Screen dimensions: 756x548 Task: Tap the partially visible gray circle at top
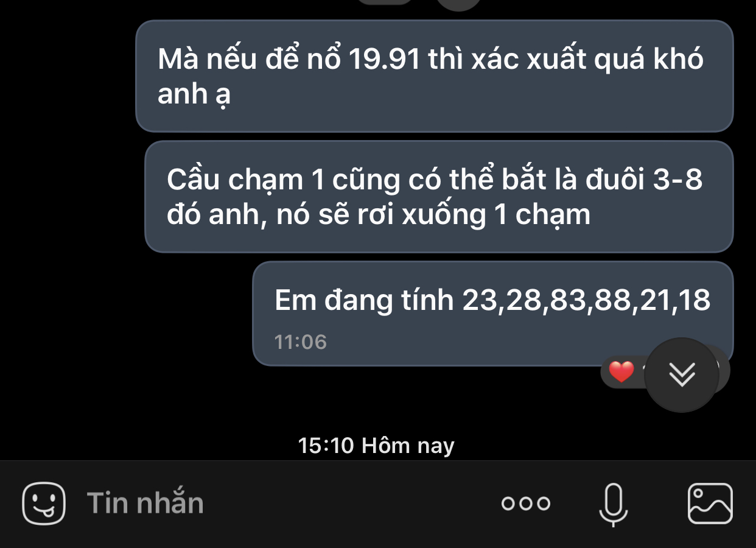pos(460,5)
